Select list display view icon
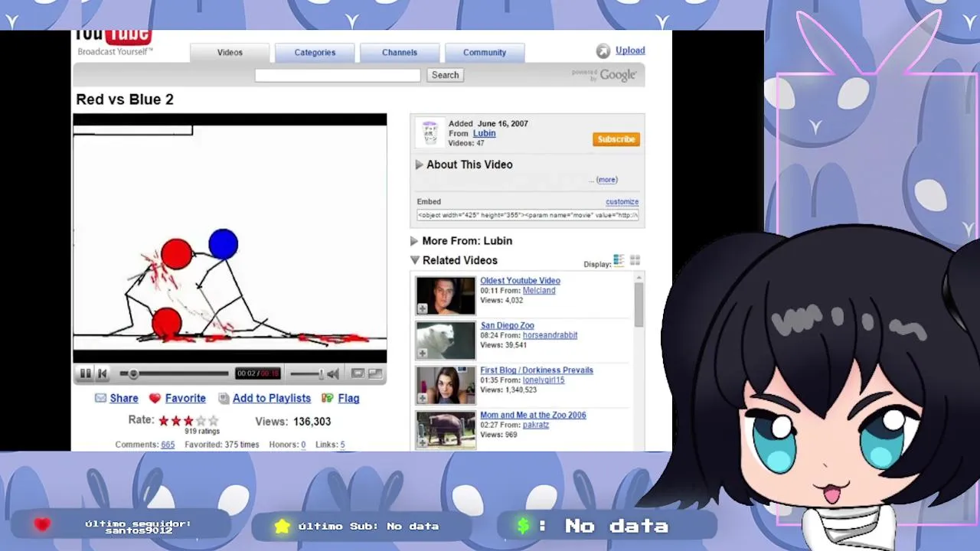The height and width of the screenshot is (551, 980). pyautogui.click(x=619, y=260)
